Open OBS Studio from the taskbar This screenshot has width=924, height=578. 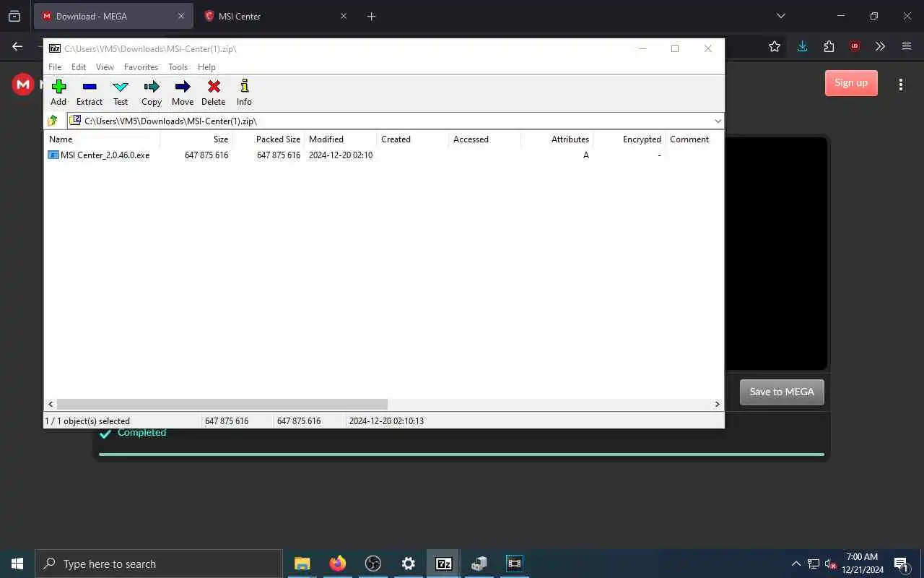[373, 564]
